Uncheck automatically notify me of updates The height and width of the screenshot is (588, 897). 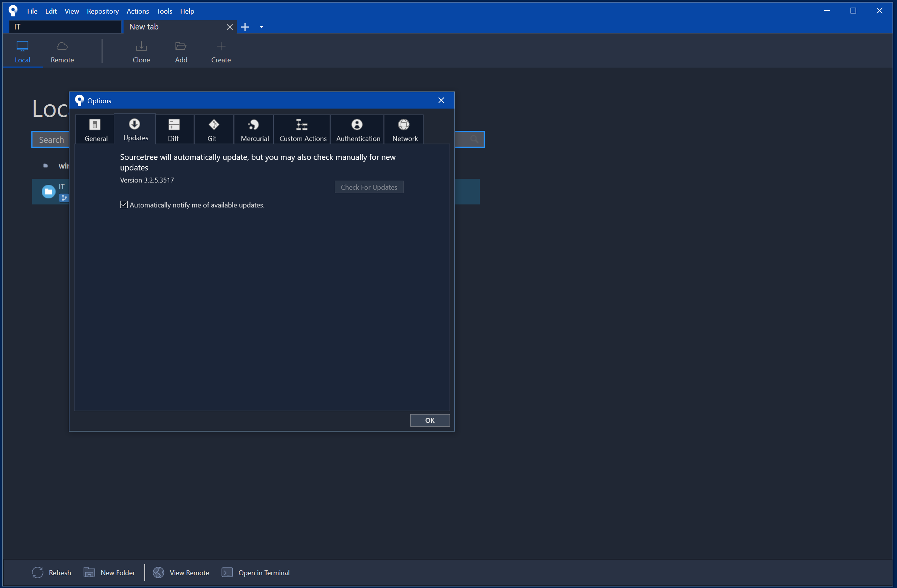(x=124, y=205)
